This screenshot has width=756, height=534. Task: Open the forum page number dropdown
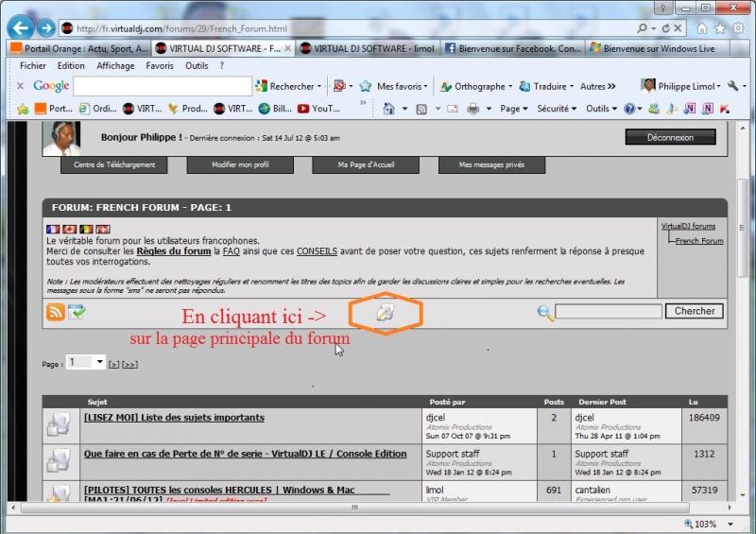click(x=86, y=362)
